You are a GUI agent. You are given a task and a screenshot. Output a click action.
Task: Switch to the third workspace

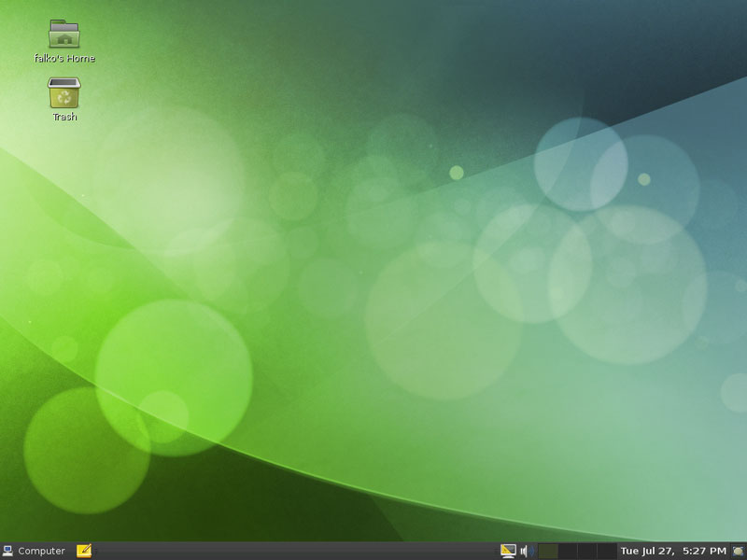587,551
